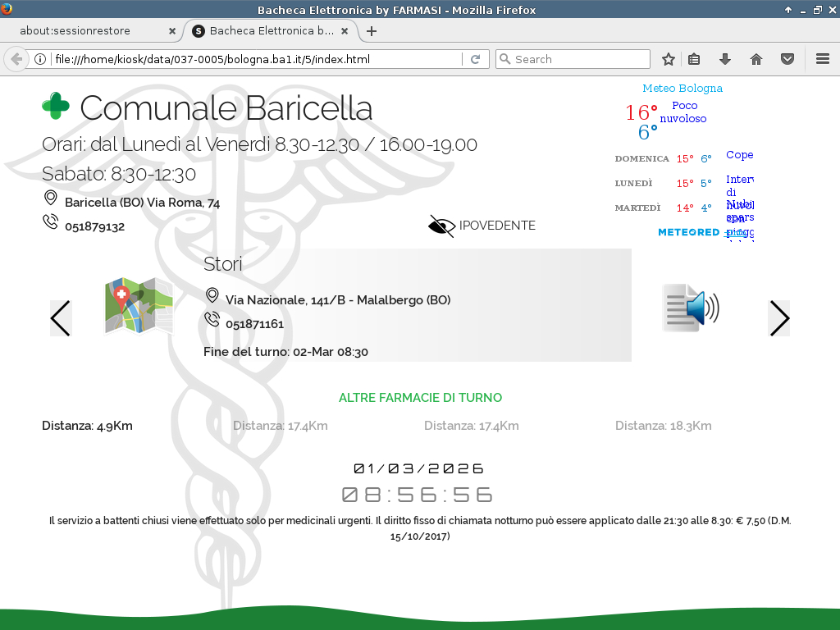
Task: Select the pharmacy at Distanza 18.3Km
Action: (663, 426)
